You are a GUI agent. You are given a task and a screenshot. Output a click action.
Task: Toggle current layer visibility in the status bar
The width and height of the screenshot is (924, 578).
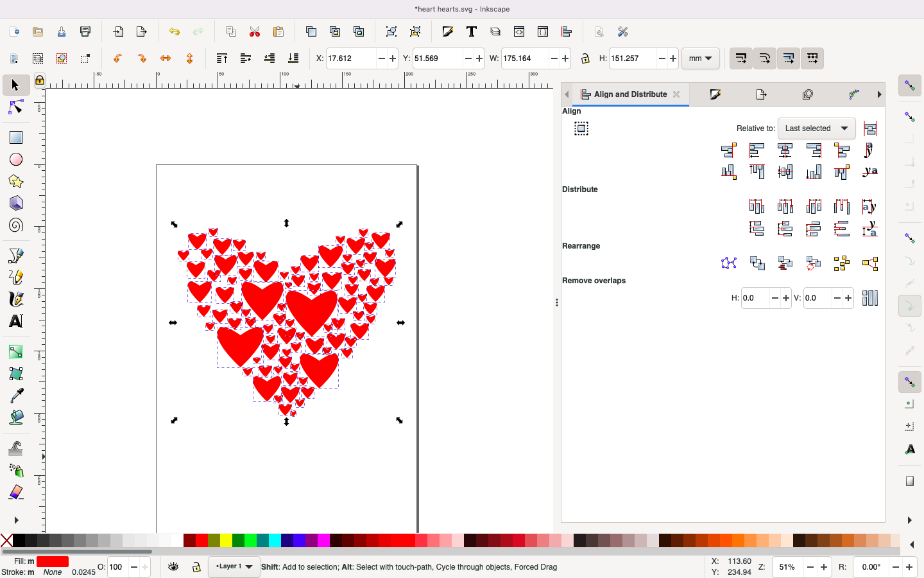coord(173,568)
